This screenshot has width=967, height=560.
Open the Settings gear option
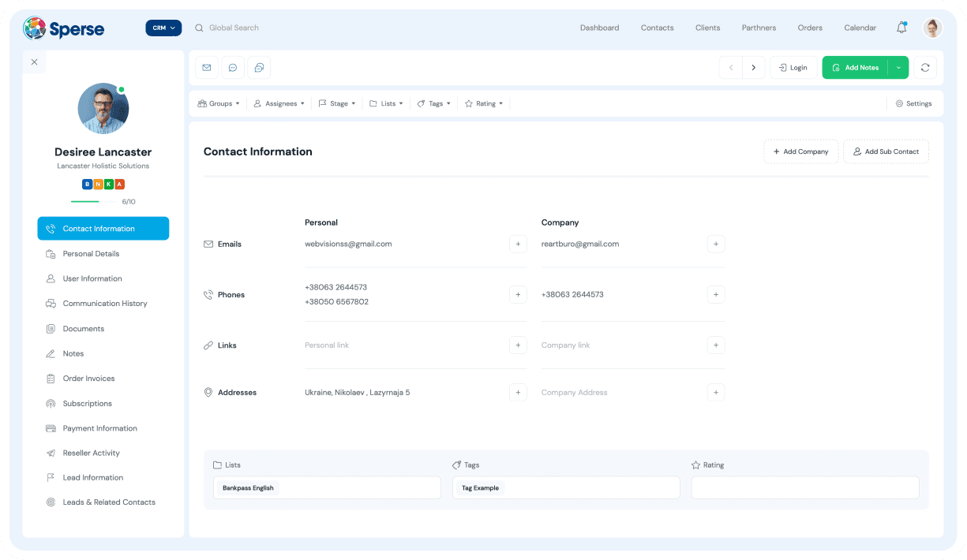click(x=913, y=103)
